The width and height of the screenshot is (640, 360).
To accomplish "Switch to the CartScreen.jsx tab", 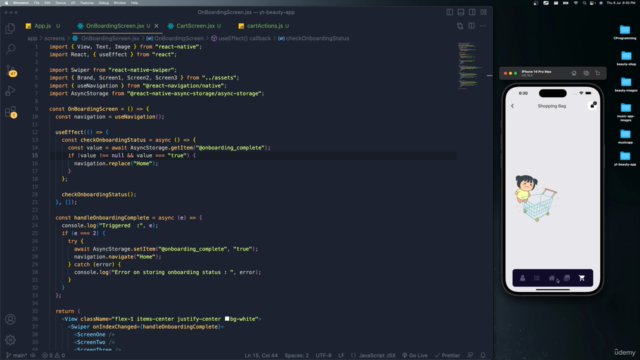I will click(195, 26).
